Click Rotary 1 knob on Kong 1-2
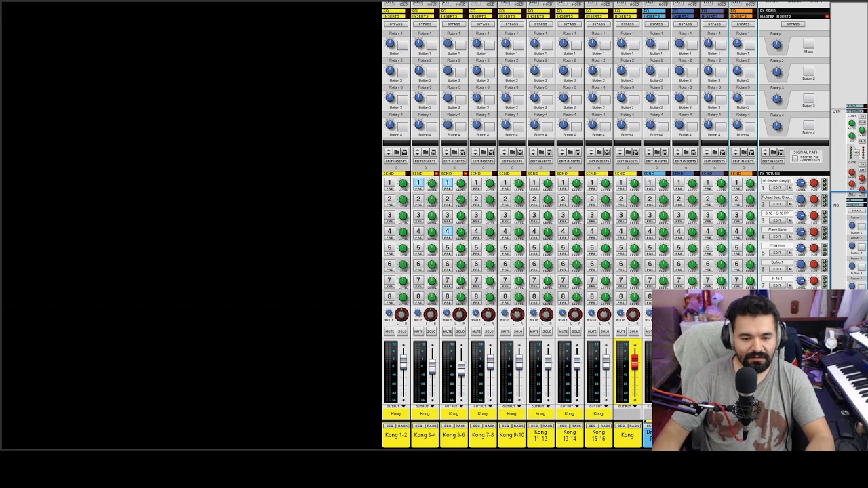Image resolution: width=868 pixels, height=488 pixels. pos(390,44)
